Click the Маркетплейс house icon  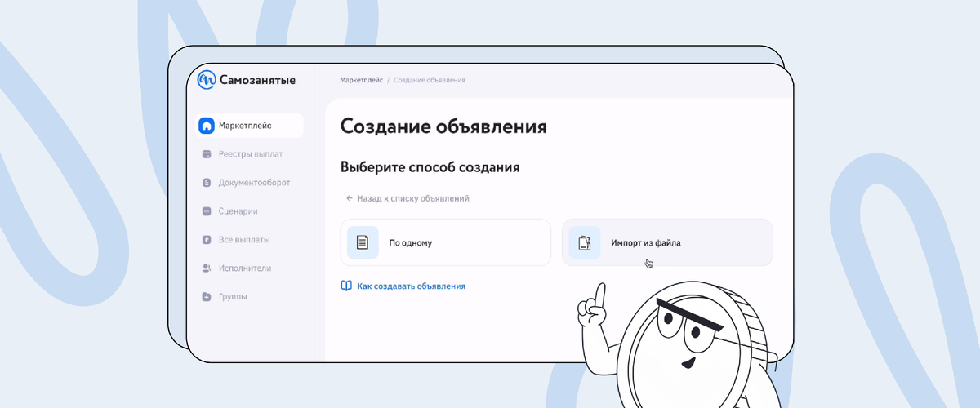tap(207, 126)
